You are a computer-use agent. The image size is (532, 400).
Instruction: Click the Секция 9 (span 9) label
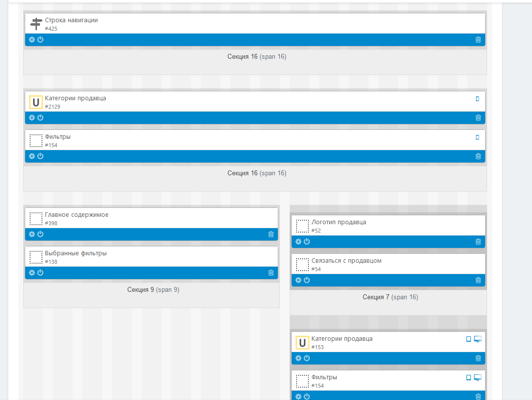pyautogui.click(x=153, y=290)
